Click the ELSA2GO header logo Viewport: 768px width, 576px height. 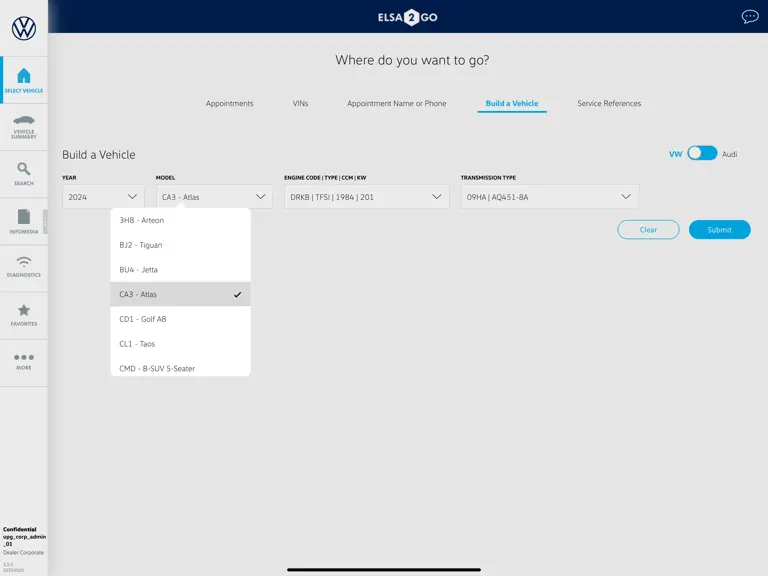point(408,17)
